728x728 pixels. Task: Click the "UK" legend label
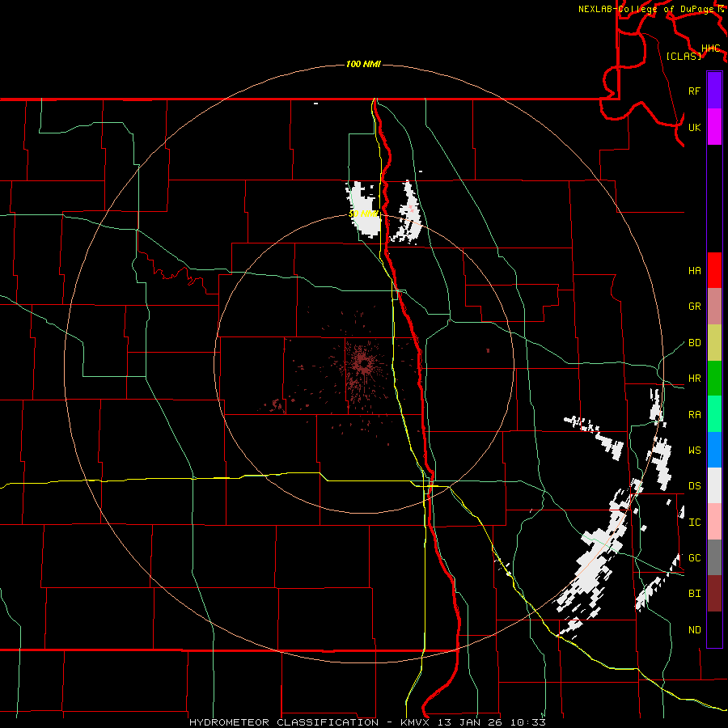pos(694,127)
